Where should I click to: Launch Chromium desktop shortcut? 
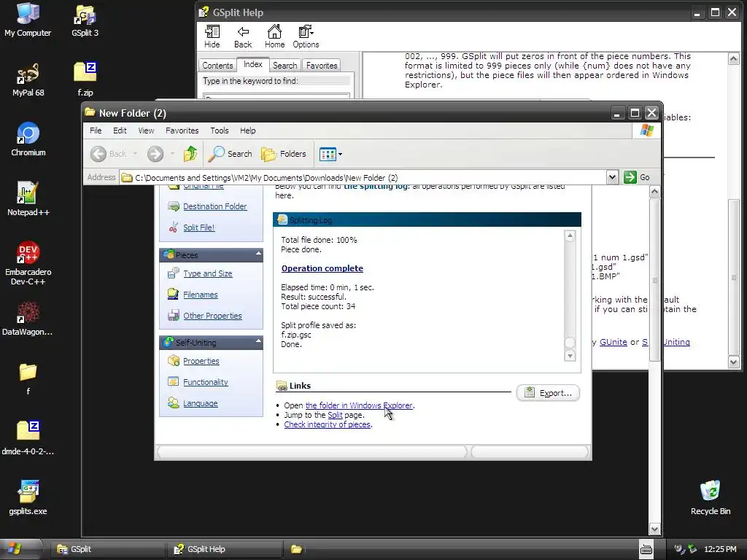point(28,139)
